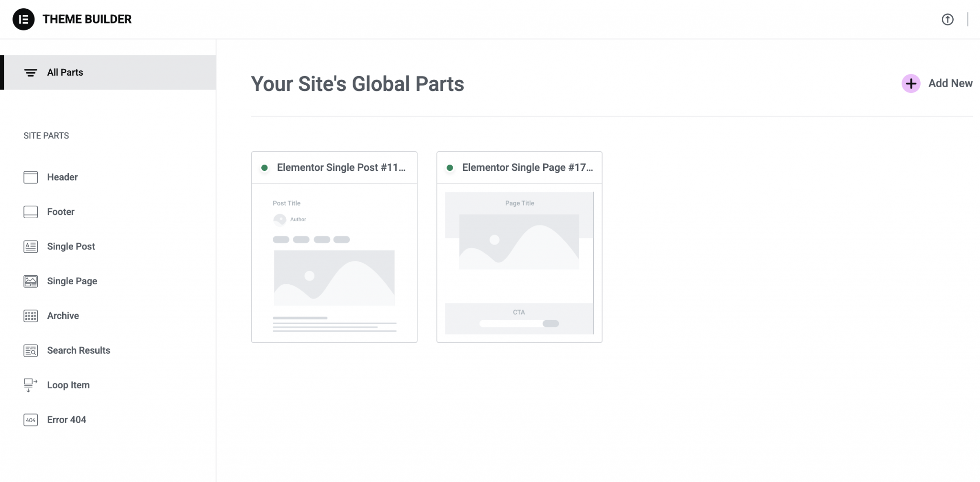Select the Footer icon in site parts

coord(30,212)
